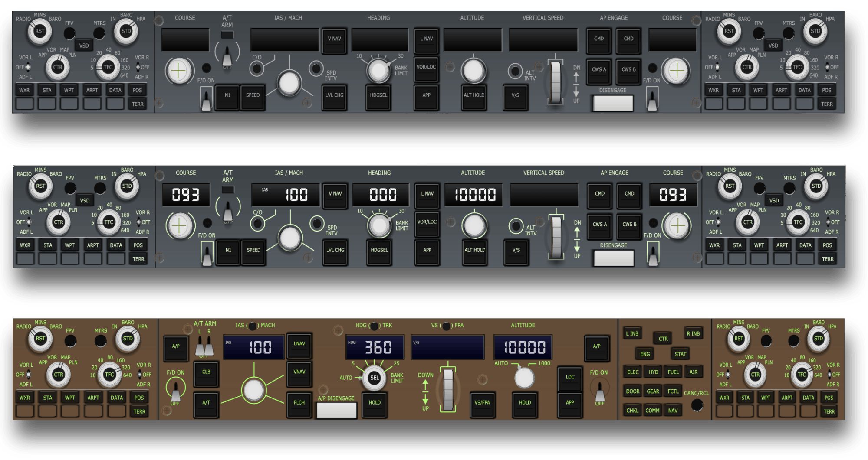This screenshot has height=460, width=868.
Task: Click the HDG/TRK changeover button
Action: (374, 326)
